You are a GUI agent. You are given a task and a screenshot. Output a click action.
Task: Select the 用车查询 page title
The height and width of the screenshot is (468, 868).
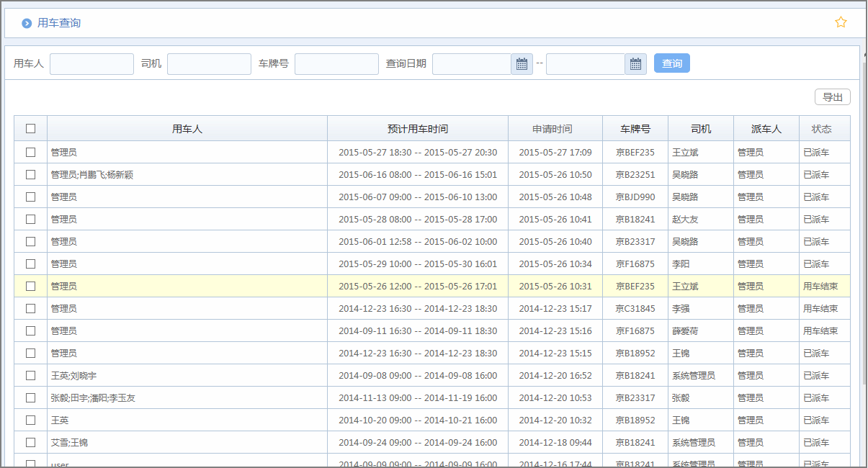[59, 23]
